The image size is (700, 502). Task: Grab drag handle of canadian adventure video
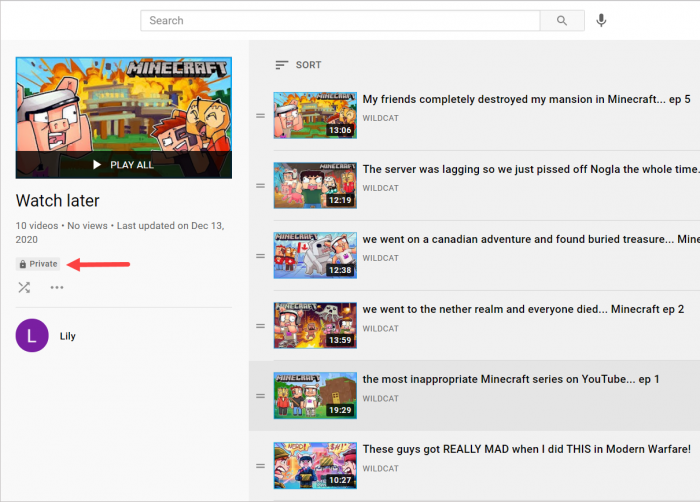tap(260, 256)
